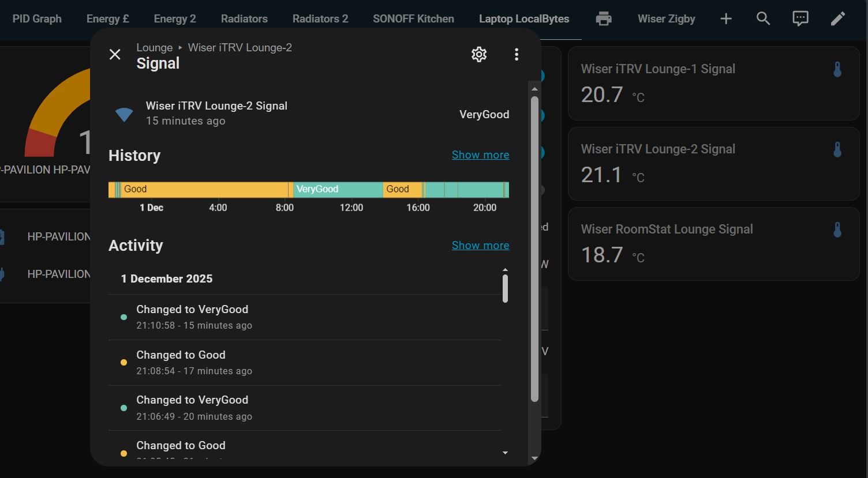Viewport: 868px width, 478px height.
Task: Go to the Energy 2 tab
Action: tap(175, 19)
